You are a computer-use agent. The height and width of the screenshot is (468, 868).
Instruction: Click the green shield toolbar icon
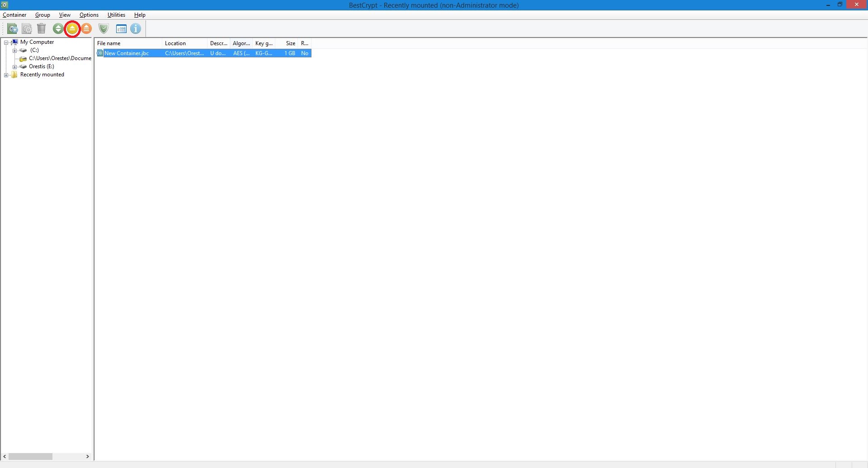104,29
